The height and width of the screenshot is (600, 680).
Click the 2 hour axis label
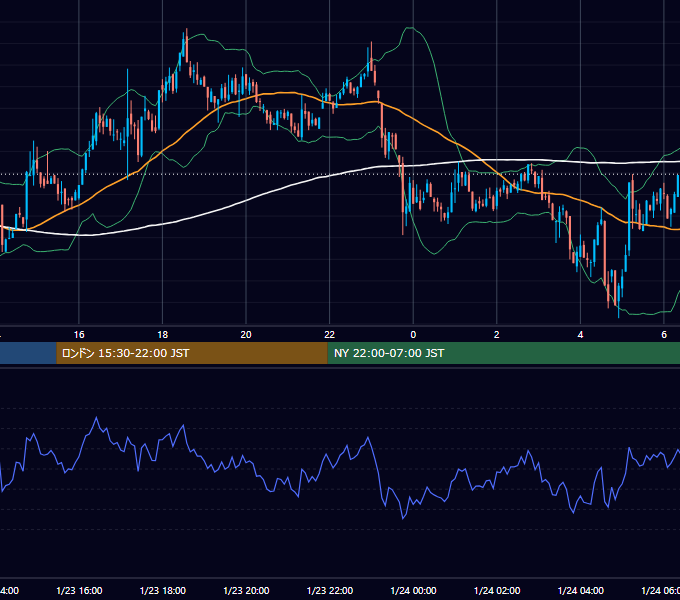tap(497, 335)
